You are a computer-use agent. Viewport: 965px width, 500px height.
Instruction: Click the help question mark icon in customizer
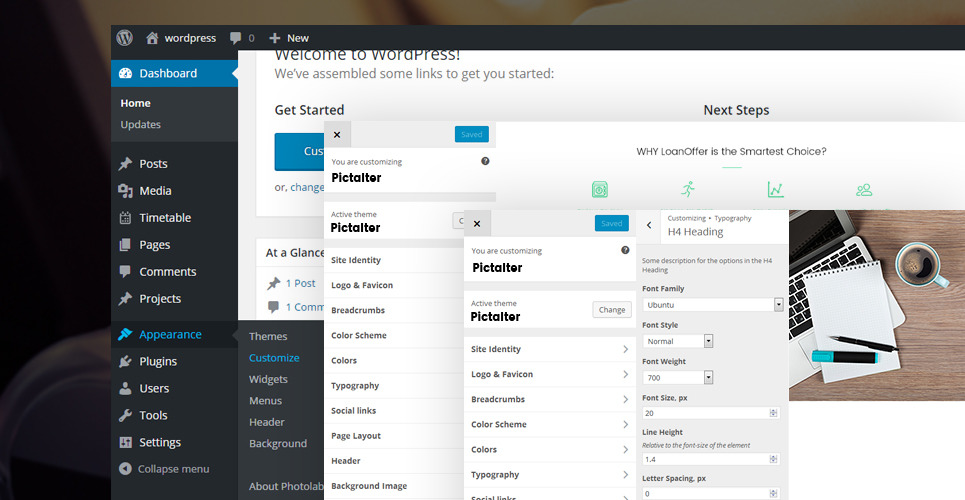(x=625, y=250)
